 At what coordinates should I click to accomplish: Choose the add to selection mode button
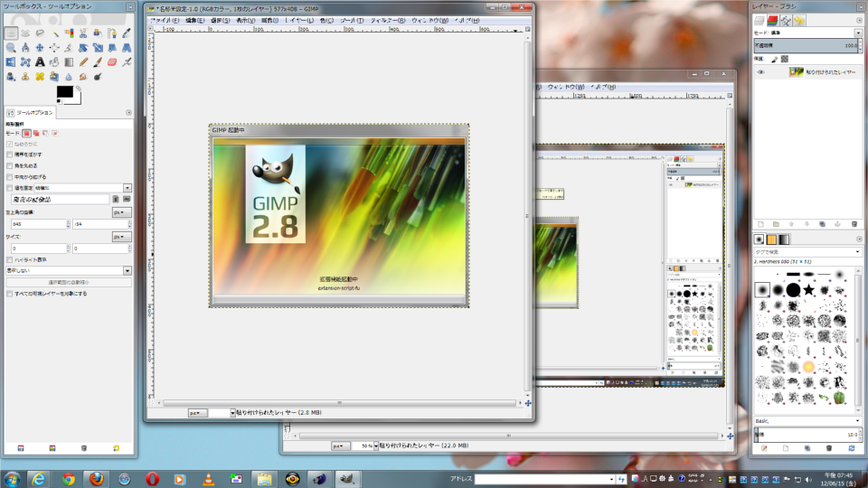click(36, 134)
